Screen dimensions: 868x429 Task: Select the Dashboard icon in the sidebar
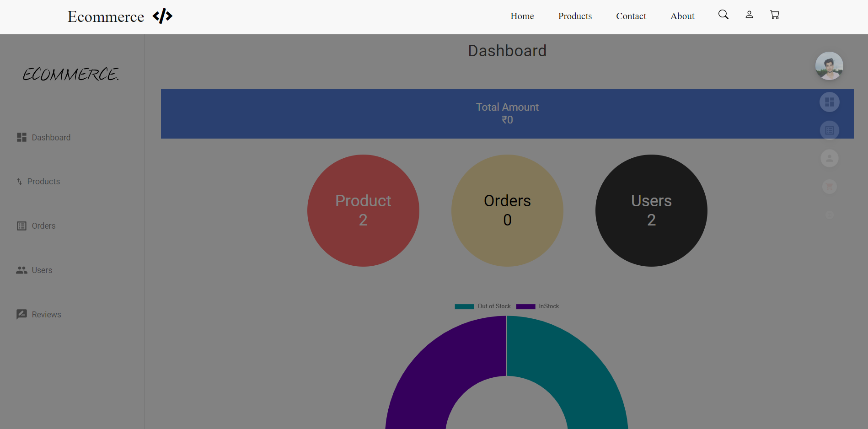pos(21,137)
